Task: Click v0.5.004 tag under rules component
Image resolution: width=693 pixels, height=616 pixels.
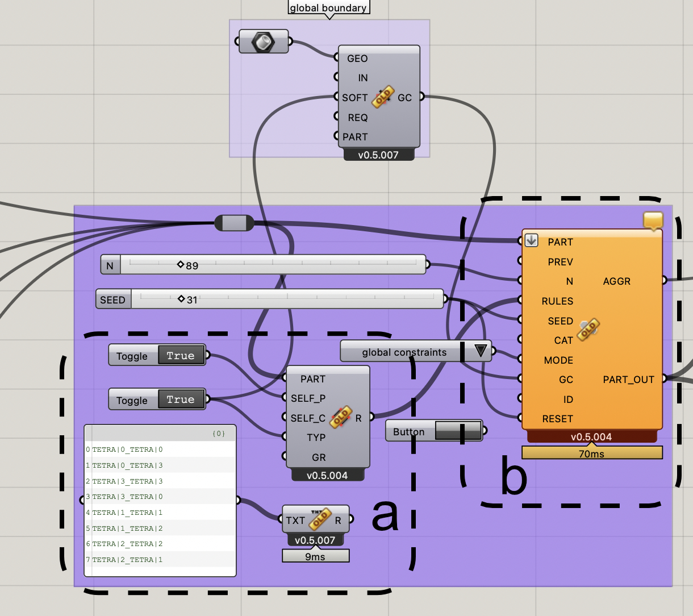Action: (x=327, y=475)
